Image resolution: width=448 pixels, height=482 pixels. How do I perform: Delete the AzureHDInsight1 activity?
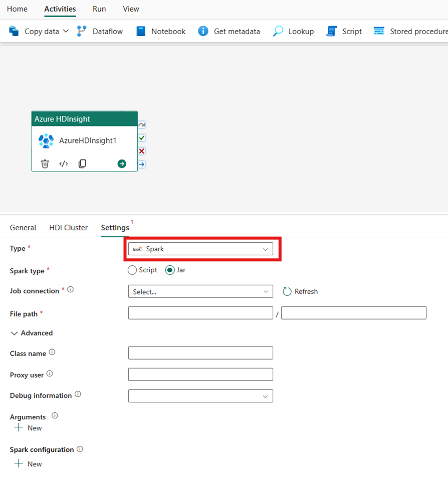pos(45,164)
